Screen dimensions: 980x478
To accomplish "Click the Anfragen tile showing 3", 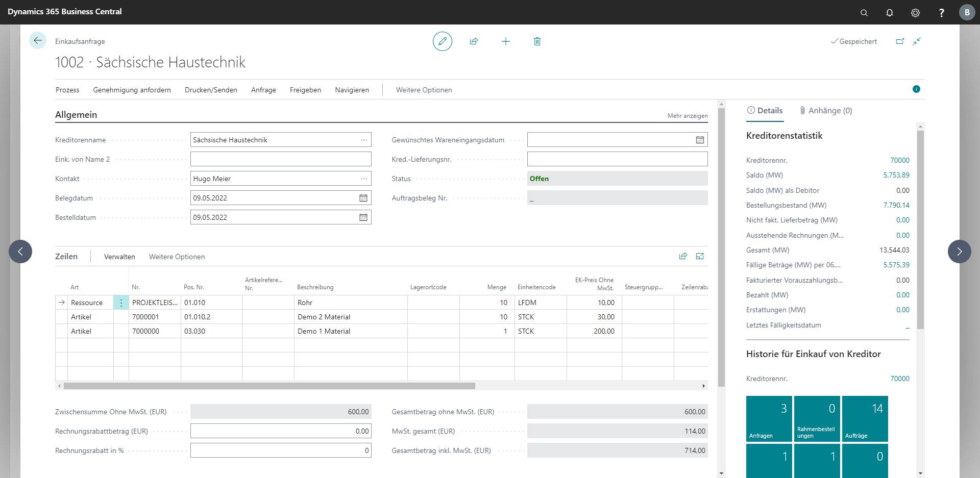I will click(x=769, y=418).
